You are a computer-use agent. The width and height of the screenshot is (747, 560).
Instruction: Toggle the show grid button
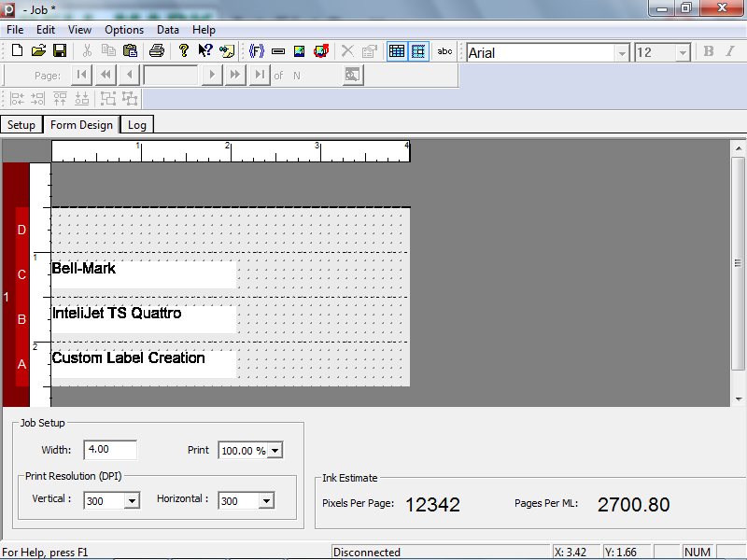pos(397,51)
